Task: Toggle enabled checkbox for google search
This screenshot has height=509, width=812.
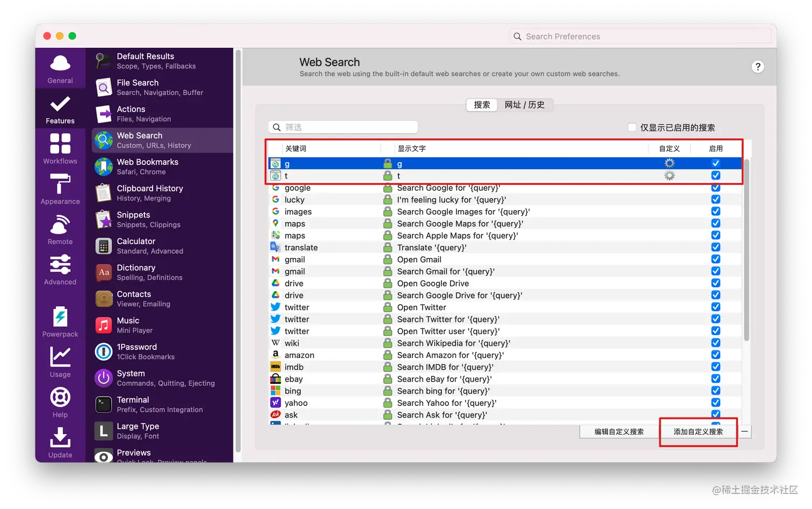Action: click(x=716, y=188)
